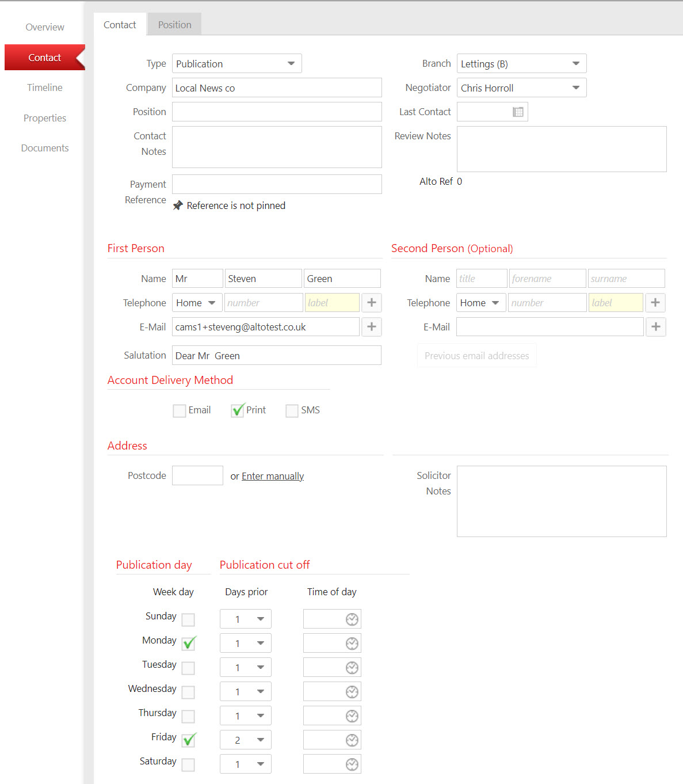The image size is (683, 784).
Task: Open the Wednesday time of day clock
Action: 352,692
